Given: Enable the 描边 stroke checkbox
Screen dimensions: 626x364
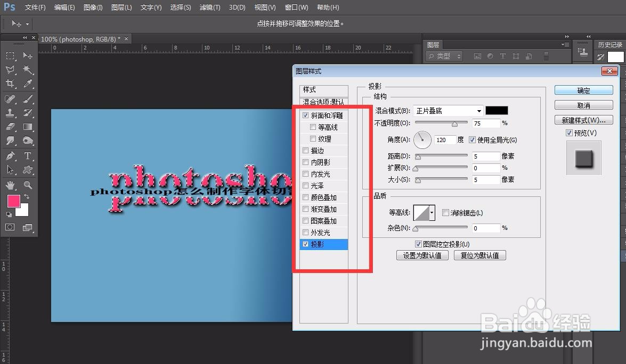Looking at the screenshot, I should click(306, 150).
